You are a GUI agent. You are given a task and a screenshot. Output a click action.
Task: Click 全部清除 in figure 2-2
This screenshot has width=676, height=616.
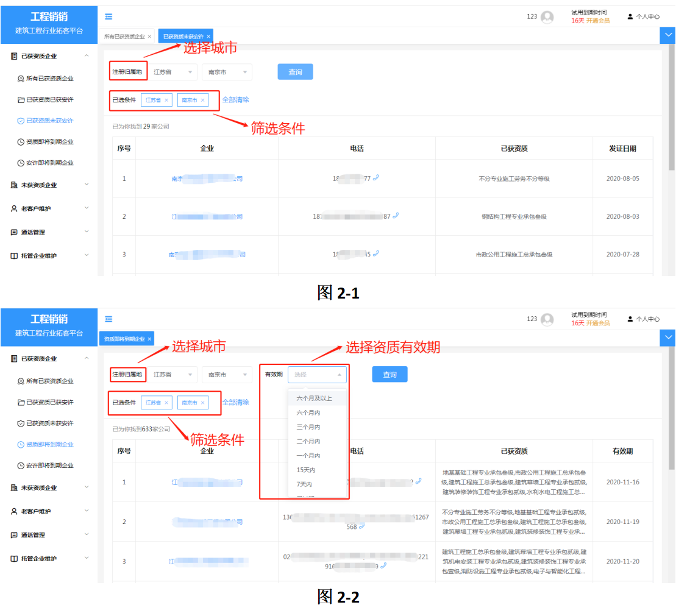tap(235, 402)
